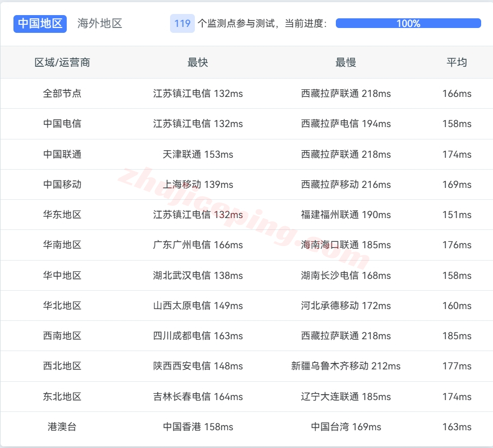
Task: Select 吉林长春电信 164ms cell
Action: click(x=198, y=396)
